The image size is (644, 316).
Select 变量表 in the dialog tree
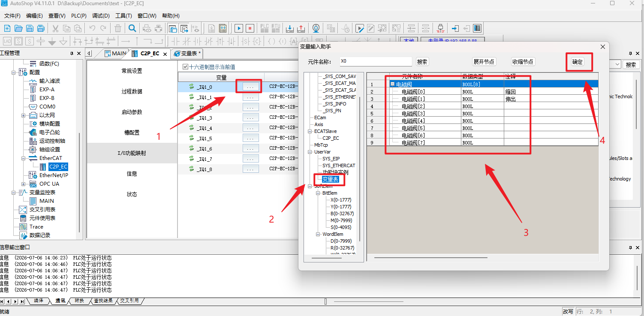click(x=331, y=179)
